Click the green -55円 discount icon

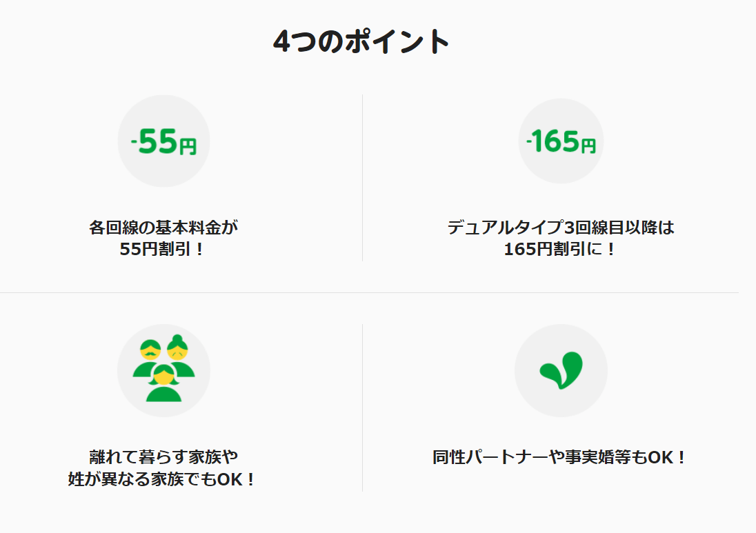point(163,141)
